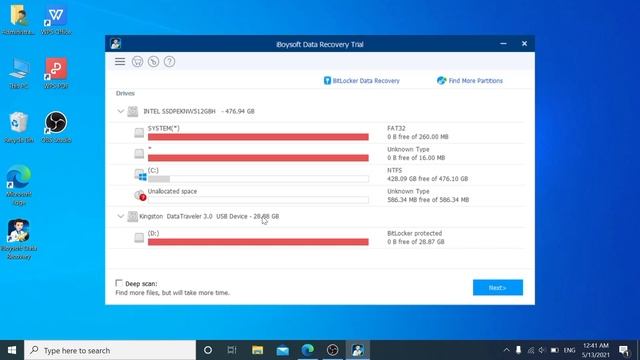Select '428.09 GB free of 476.10 GB' text
Image resolution: width=640 pixels, height=360 pixels.
click(x=427, y=179)
